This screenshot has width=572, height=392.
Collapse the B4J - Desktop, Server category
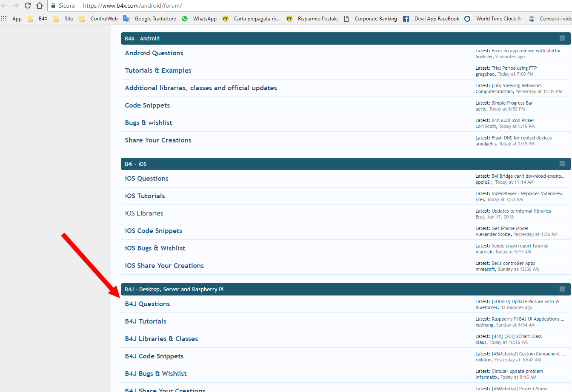point(562,289)
